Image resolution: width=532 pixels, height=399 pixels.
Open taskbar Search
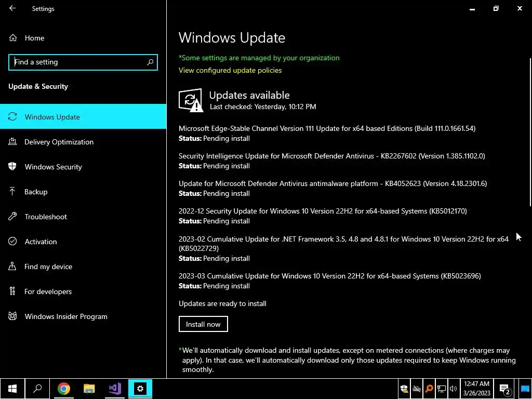click(x=37, y=389)
